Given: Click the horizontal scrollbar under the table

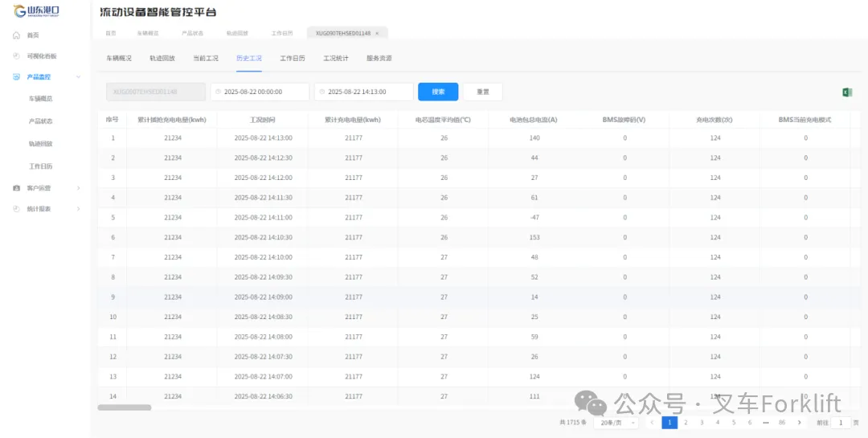Looking at the screenshot, I should pos(125,407).
